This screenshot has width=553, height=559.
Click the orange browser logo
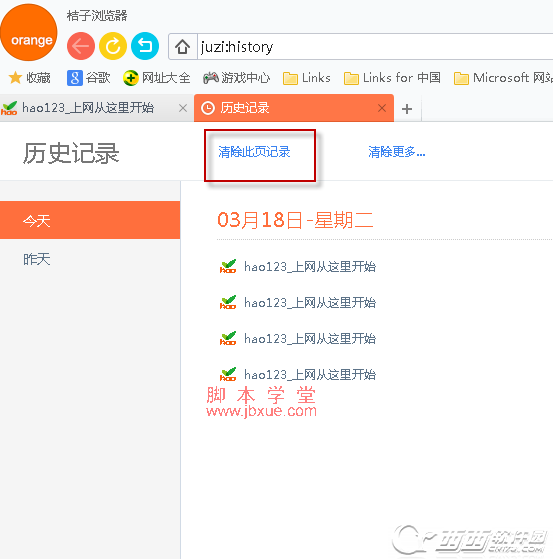(x=29, y=32)
